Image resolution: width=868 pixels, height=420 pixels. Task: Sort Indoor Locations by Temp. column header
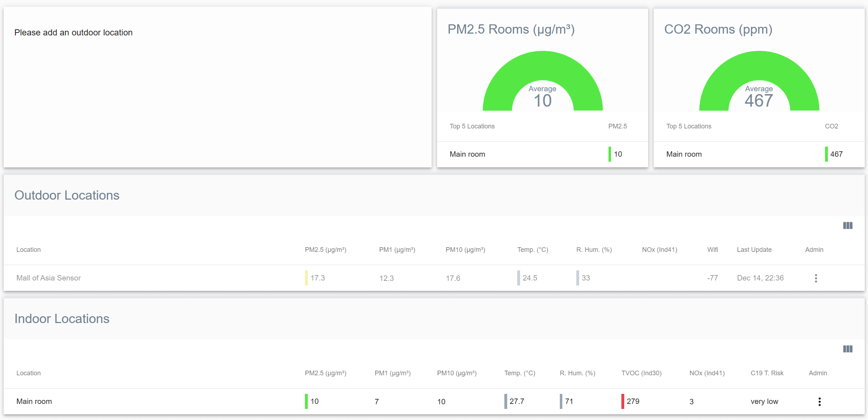coord(519,373)
